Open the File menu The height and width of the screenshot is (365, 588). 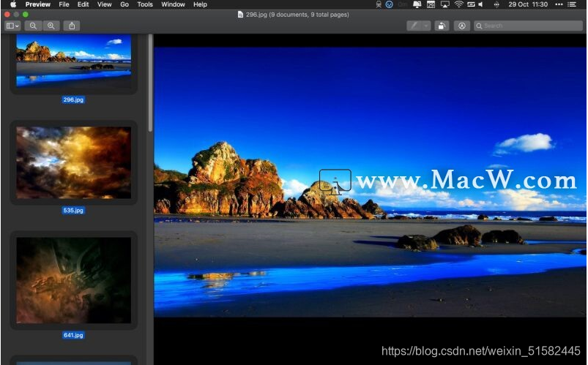click(x=64, y=4)
